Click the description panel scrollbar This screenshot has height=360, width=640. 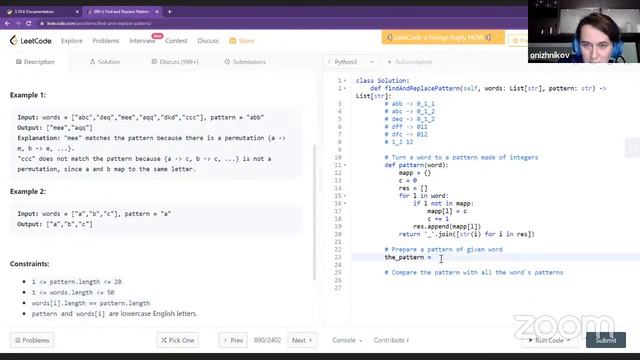click(x=314, y=212)
